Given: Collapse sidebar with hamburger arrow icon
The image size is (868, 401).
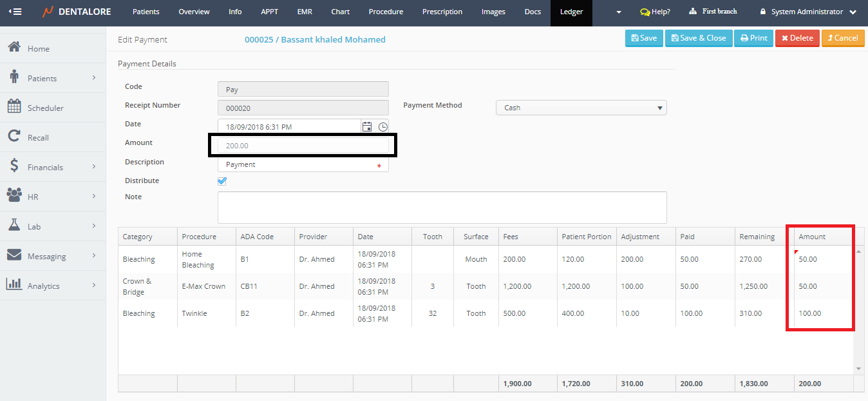Looking at the screenshot, I should [x=15, y=12].
